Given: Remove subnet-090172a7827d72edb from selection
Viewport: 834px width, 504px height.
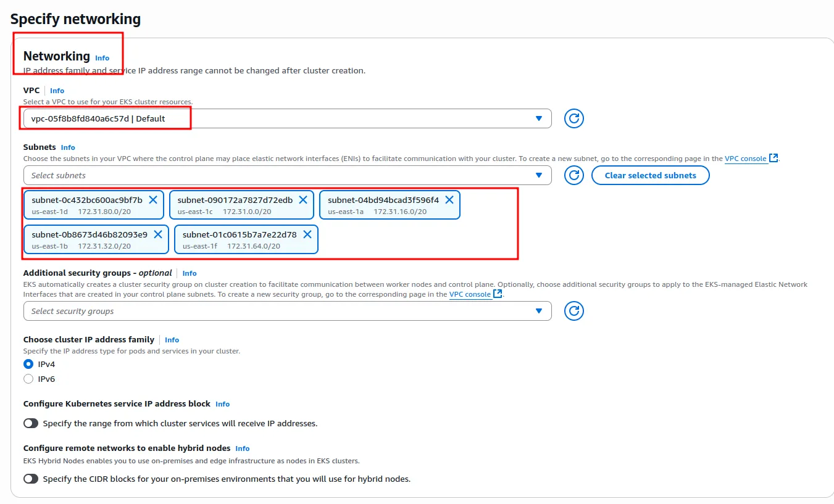Looking at the screenshot, I should tap(303, 200).
